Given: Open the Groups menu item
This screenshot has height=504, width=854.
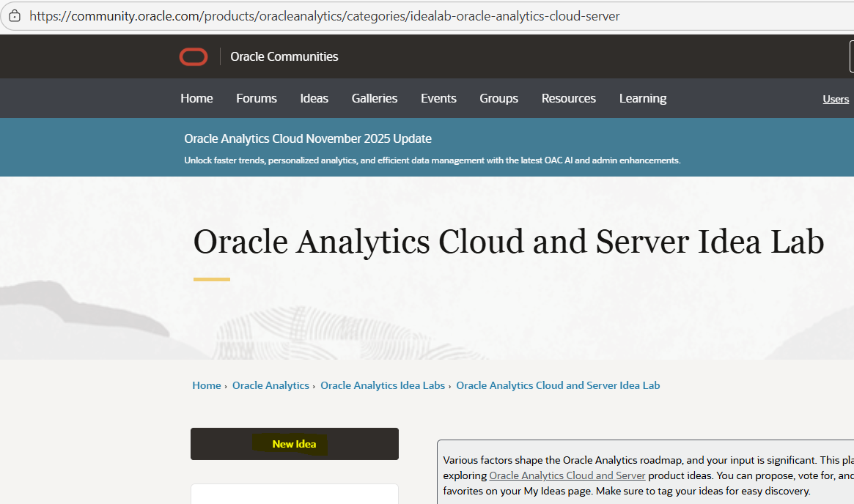Looking at the screenshot, I should coord(499,98).
